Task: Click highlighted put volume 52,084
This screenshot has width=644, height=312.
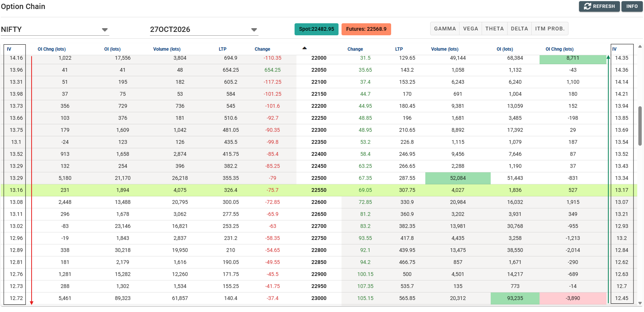Action: (458, 178)
